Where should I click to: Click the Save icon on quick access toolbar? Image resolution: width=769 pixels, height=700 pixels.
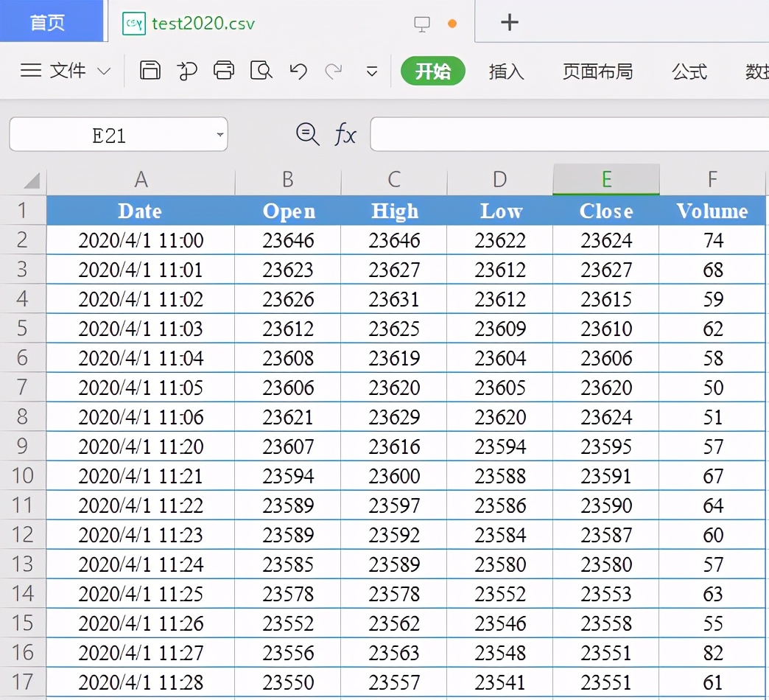click(150, 71)
